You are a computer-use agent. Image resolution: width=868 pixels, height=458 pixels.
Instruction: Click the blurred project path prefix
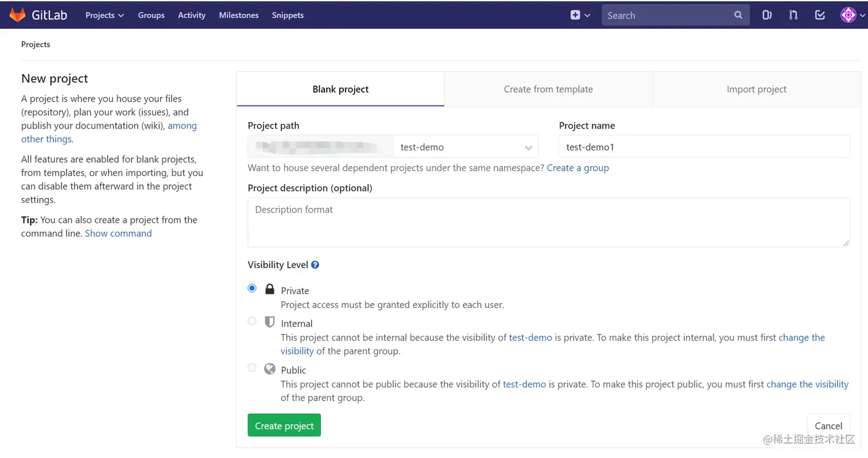320,147
